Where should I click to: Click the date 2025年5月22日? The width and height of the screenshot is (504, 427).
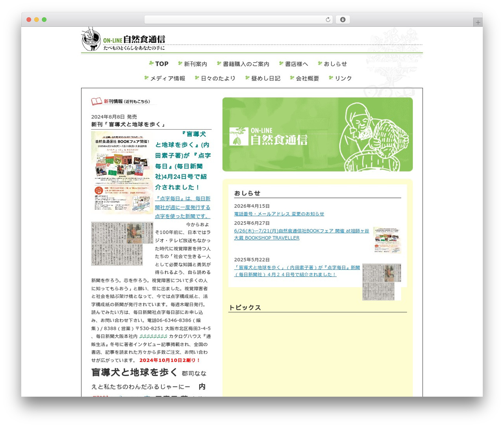(252, 260)
